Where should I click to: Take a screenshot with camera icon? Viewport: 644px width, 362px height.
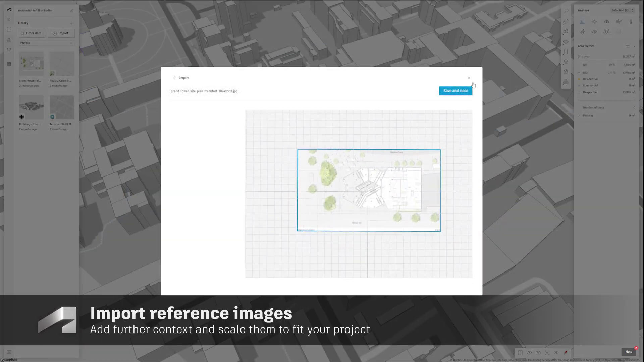[x=538, y=353]
